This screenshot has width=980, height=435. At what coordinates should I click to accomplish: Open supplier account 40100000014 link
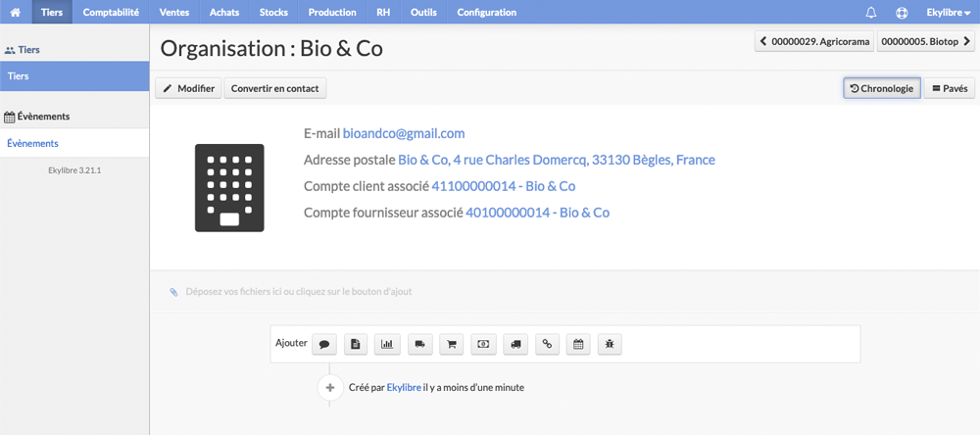537,213
